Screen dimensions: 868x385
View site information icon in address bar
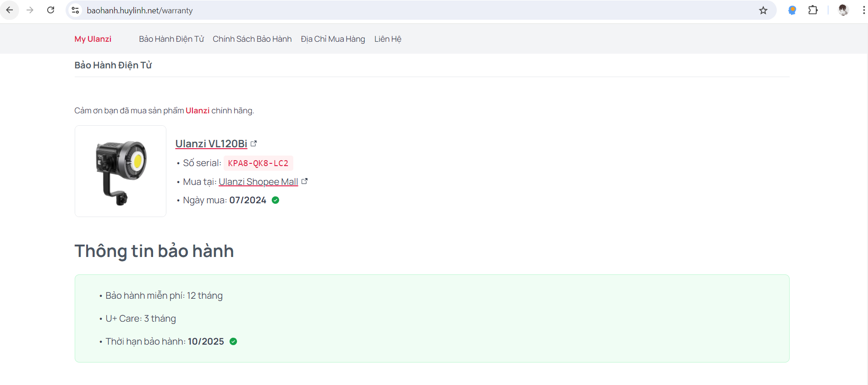pyautogui.click(x=76, y=10)
